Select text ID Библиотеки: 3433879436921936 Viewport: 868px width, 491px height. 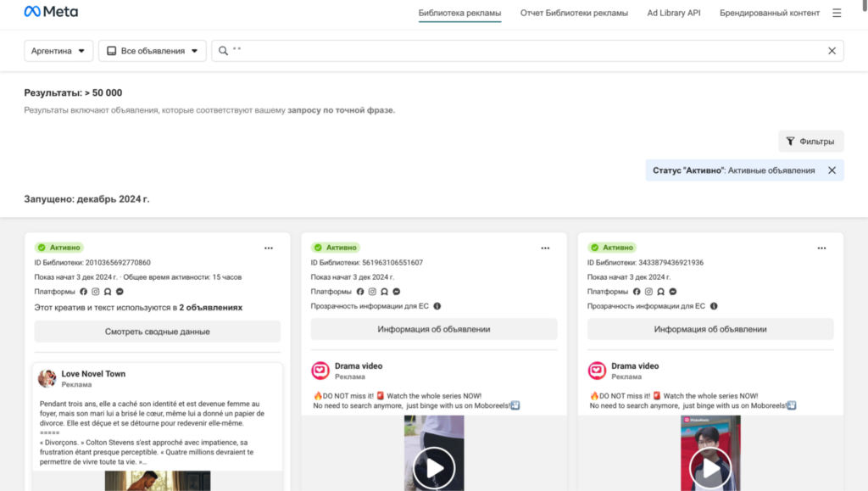(x=645, y=263)
